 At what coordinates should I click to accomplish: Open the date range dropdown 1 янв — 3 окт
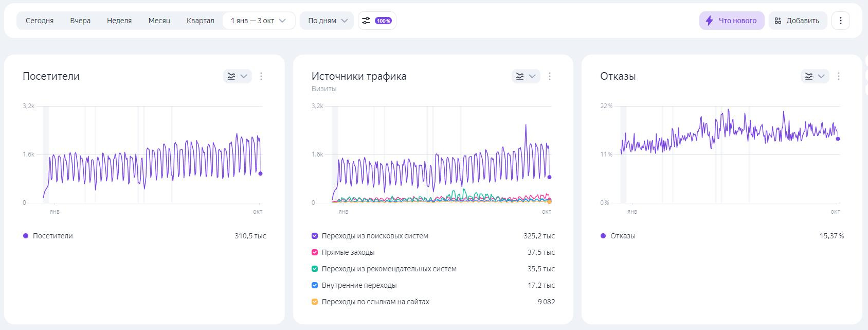click(x=259, y=21)
